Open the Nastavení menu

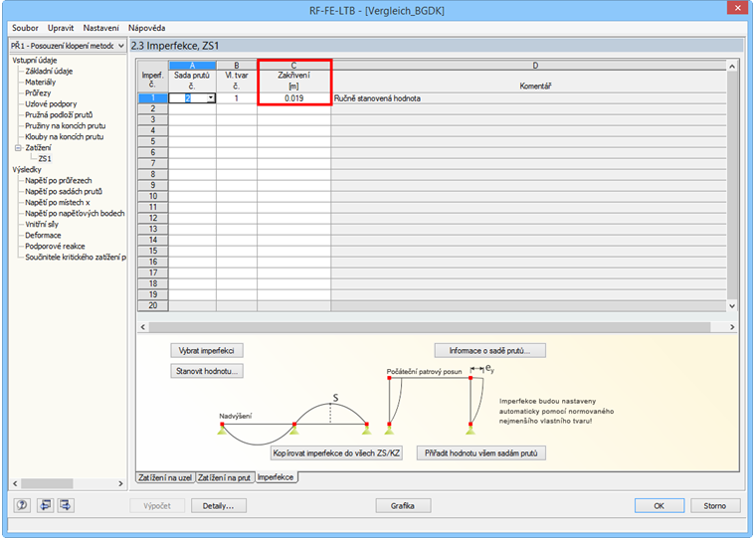[100, 28]
